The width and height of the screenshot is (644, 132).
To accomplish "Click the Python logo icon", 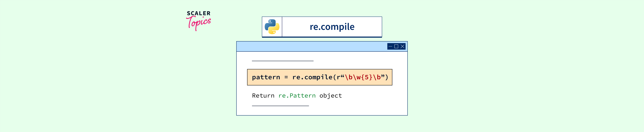I will (272, 27).
